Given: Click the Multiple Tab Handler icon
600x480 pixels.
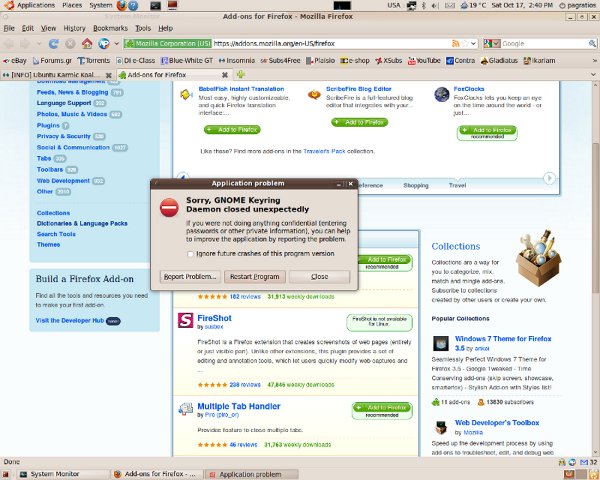Looking at the screenshot, I should [186, 409].
